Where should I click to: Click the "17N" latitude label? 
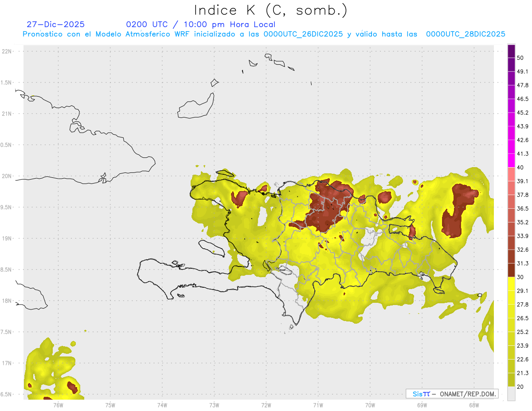[x=7, y=363]
